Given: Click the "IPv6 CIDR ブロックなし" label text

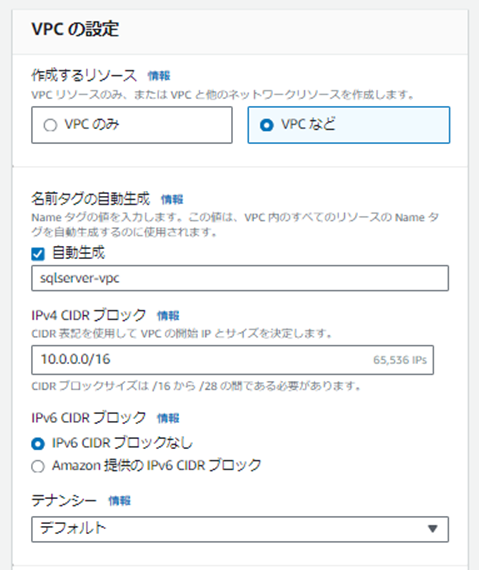Looking at the screenshot, I should click(122, 443).
